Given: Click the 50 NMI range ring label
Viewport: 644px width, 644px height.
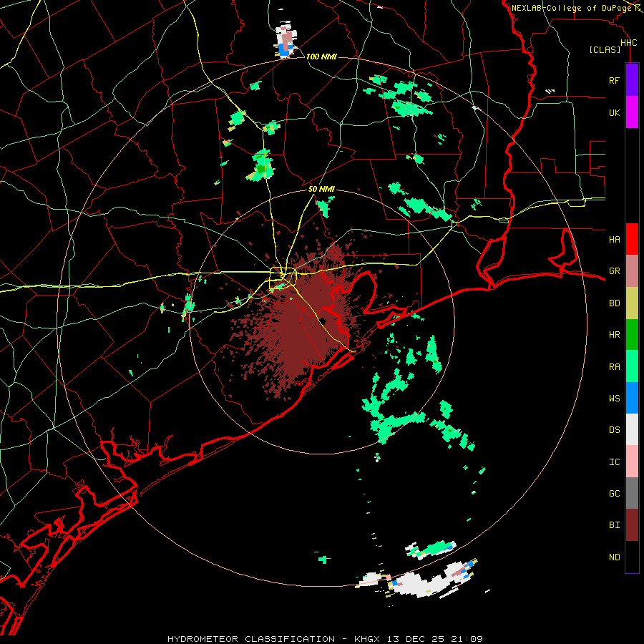Looking at the screenshot, I should [321, 189].
